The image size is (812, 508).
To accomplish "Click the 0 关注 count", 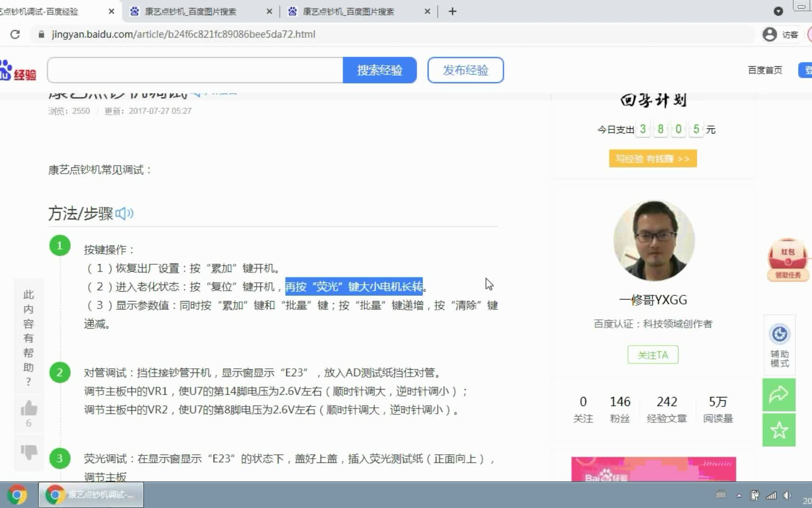I will point(583,409).
